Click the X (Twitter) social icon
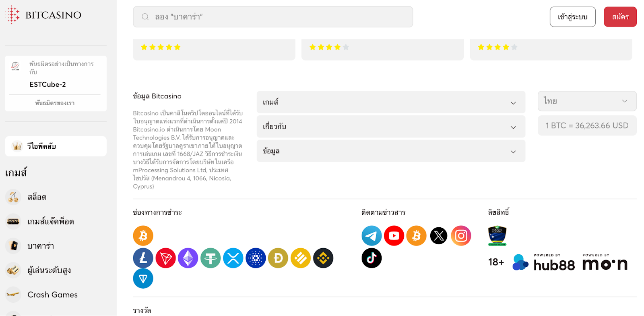This screenshot has width=644, height=316. [439, 236]
